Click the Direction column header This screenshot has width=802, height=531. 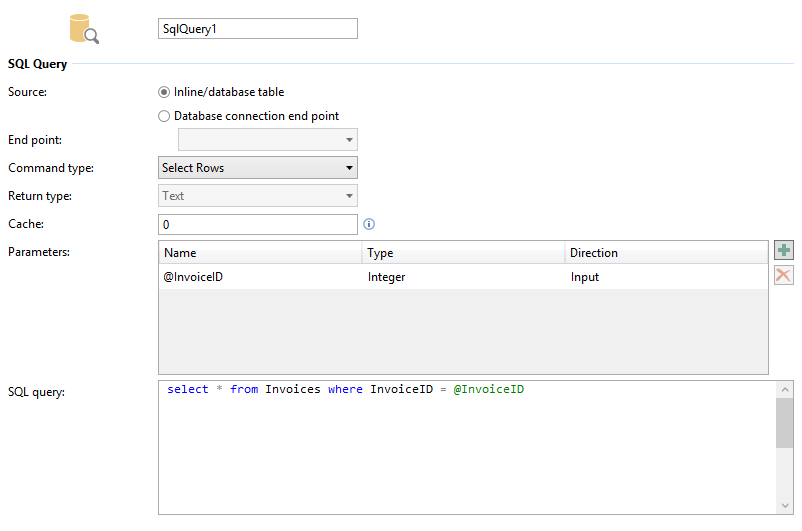[x=666, y=253]
